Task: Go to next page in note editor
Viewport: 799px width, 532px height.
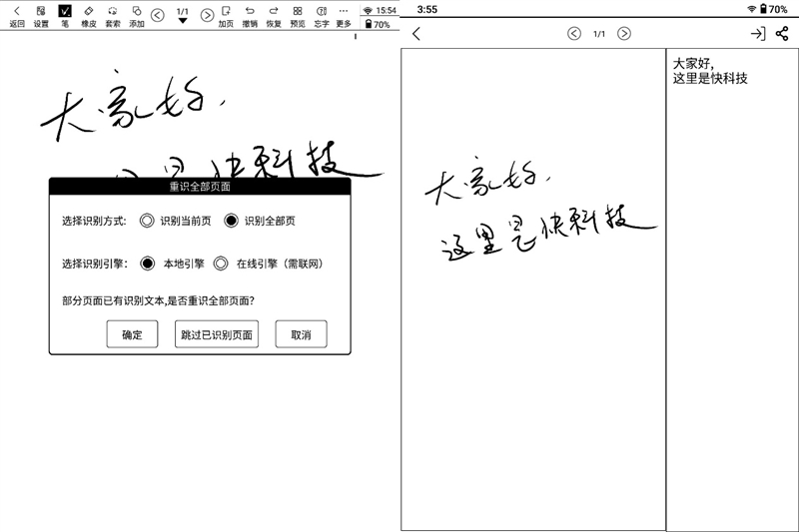Action: pyautogui.click(x=207, y=15)
